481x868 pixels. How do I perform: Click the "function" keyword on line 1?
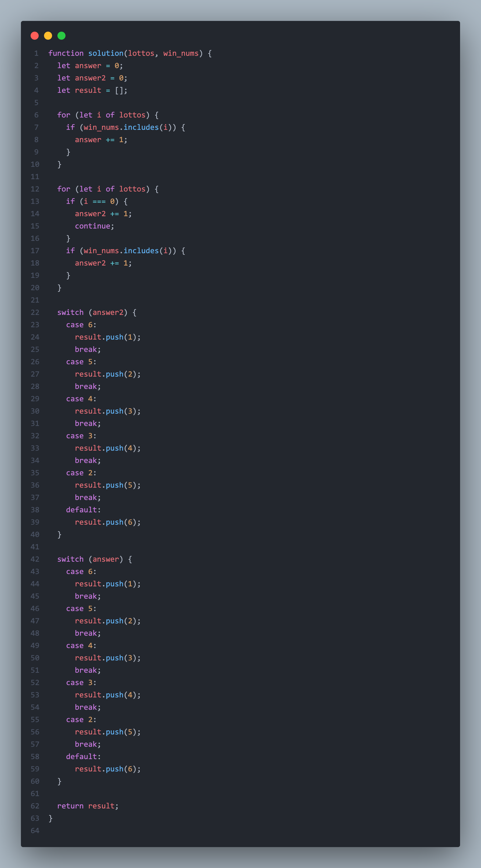click(66, 53)
